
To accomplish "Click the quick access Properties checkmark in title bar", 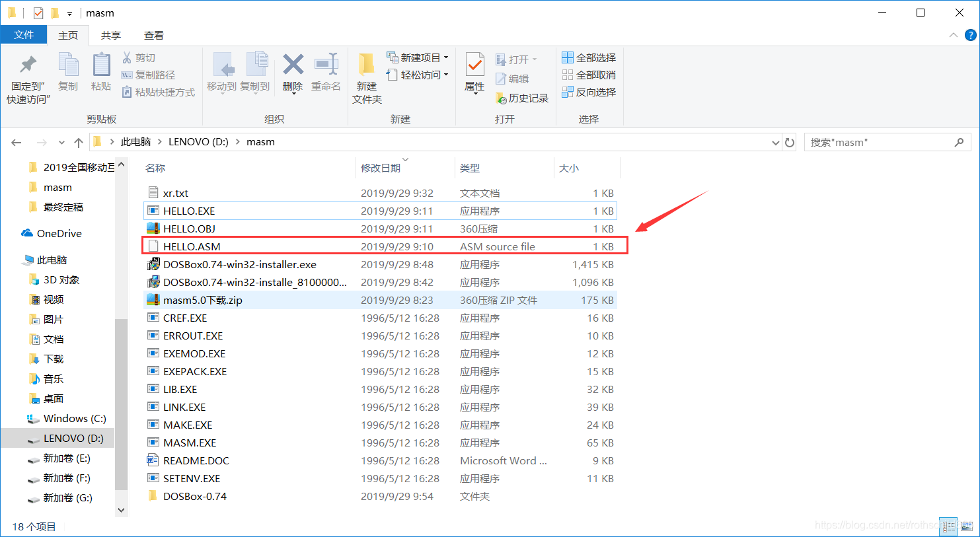I will (38, 13).
